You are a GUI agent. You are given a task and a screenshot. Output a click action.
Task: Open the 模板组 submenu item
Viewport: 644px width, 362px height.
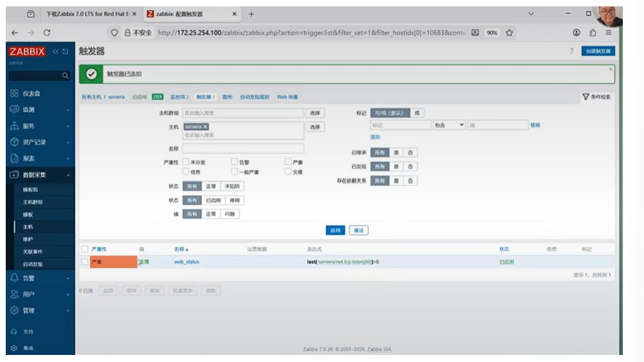(30, 190)
